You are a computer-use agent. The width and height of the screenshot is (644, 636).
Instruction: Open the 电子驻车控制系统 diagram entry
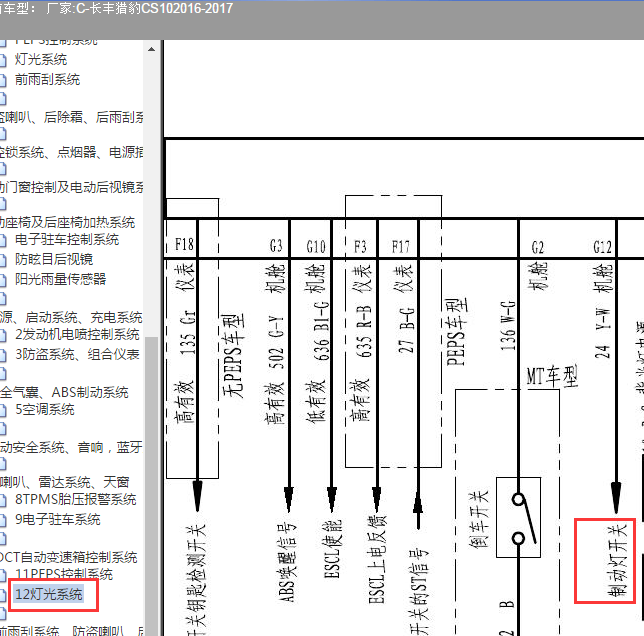67,239
